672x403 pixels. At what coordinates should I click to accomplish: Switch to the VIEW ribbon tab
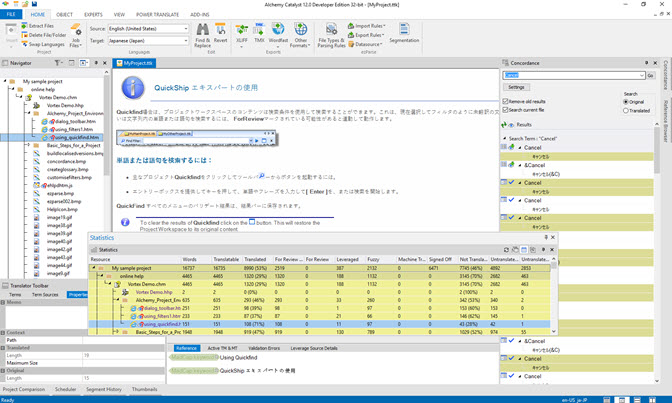tap(119, 15)
